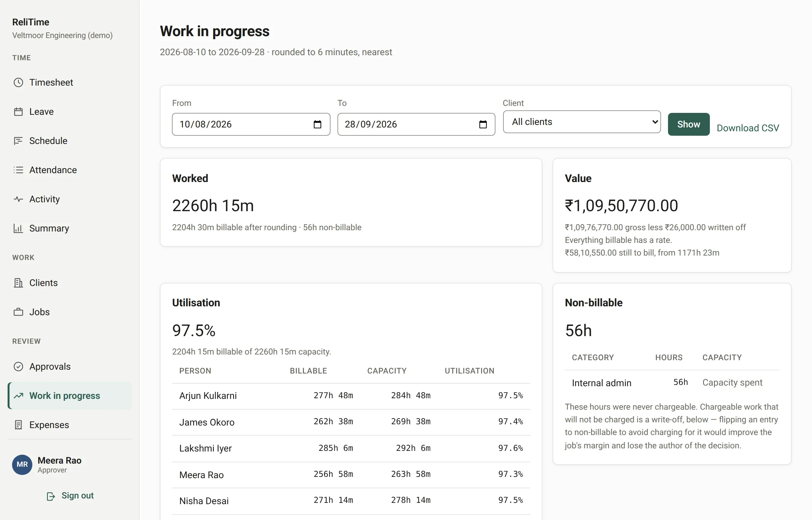The height and width of the screenshot is (520, 812).
Task: Open the All clients dropdown
Action: 582,121
